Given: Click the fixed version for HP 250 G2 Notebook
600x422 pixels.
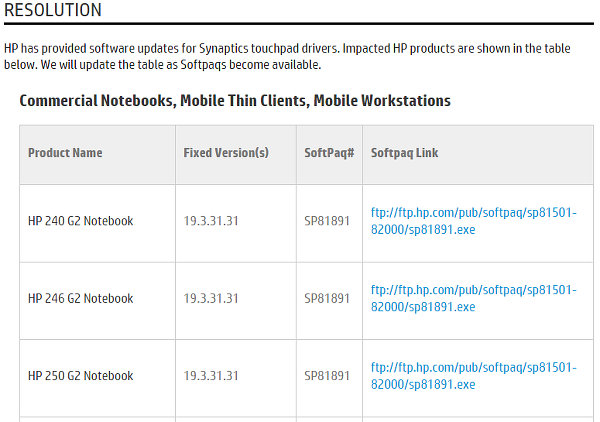Looking at the screenshot, I should click(x=211, y=376).
